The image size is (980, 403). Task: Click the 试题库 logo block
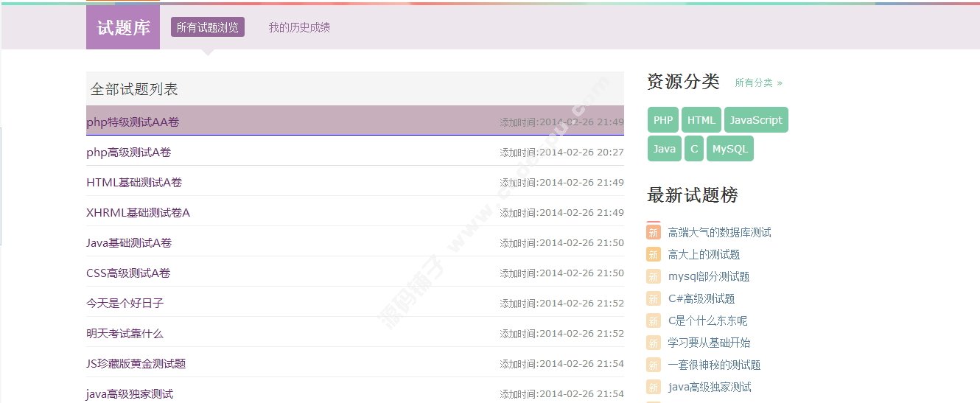(x=123, y=27)
